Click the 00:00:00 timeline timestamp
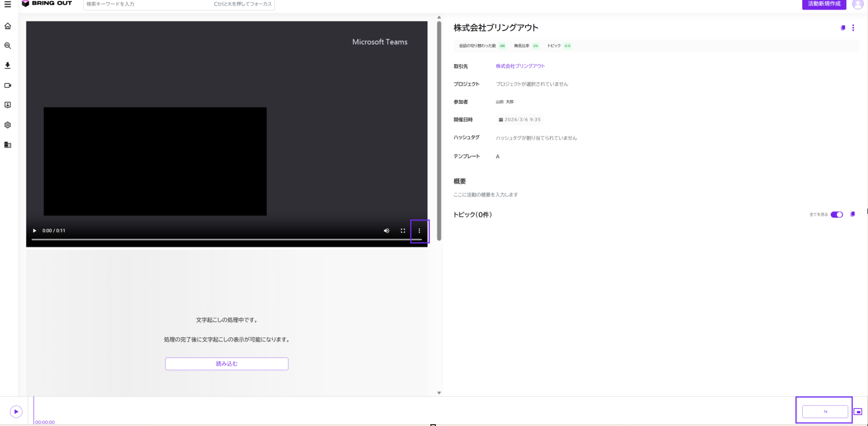Screen dimensions: 868x426 pyautogui.click(x=45, y=422)
